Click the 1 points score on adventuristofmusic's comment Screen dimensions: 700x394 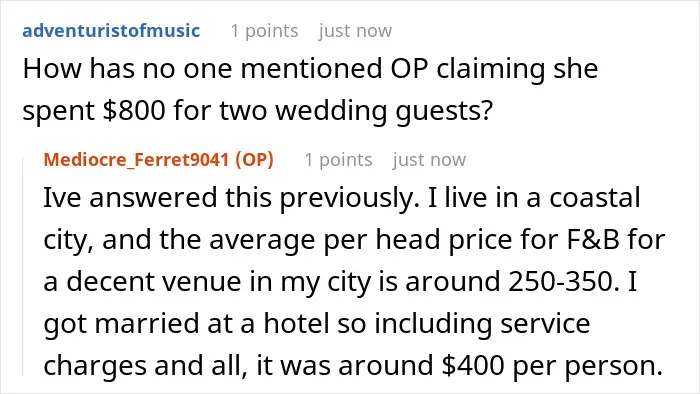point(264,31)
